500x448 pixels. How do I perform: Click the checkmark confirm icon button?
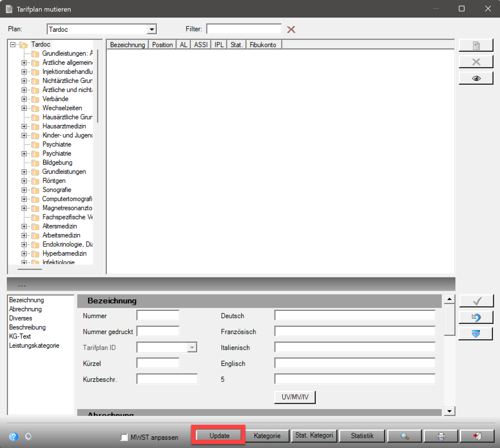[x=476, y=301]
